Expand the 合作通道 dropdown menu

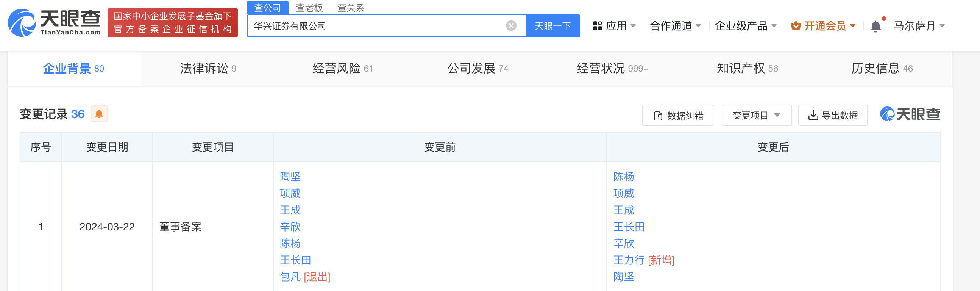[x=675, y=26]
